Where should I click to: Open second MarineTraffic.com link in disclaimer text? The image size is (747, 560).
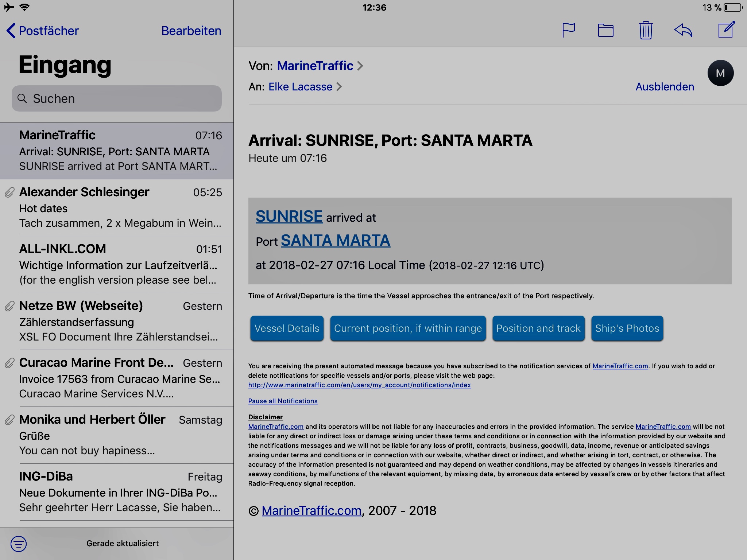(663, 427)
